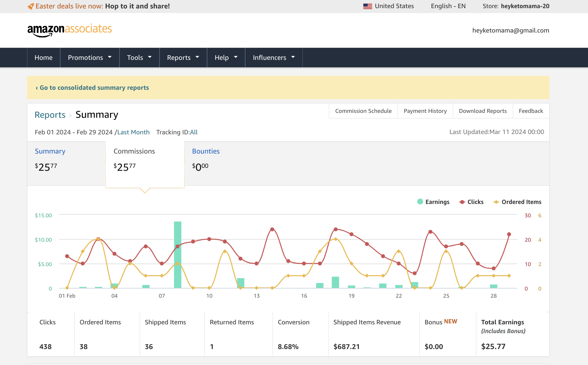Click the tall earnings bar on Feb 08

[177, 255]
